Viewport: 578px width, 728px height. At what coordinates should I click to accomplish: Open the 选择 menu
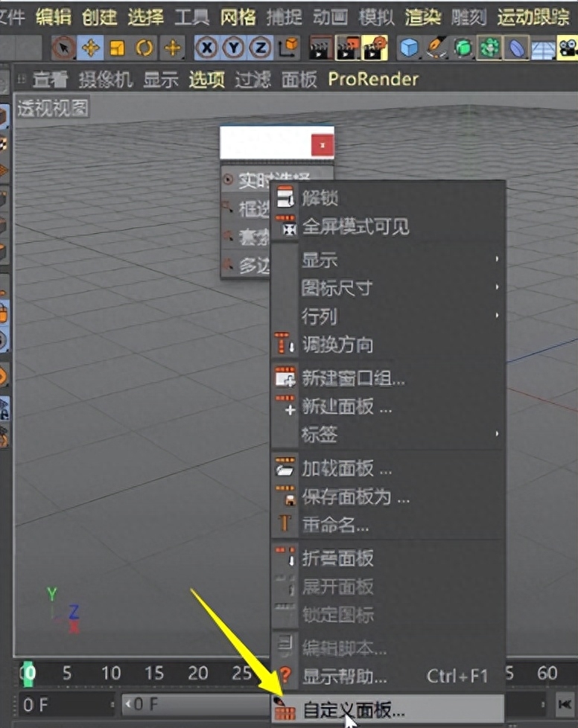click(x=145, y=17)
